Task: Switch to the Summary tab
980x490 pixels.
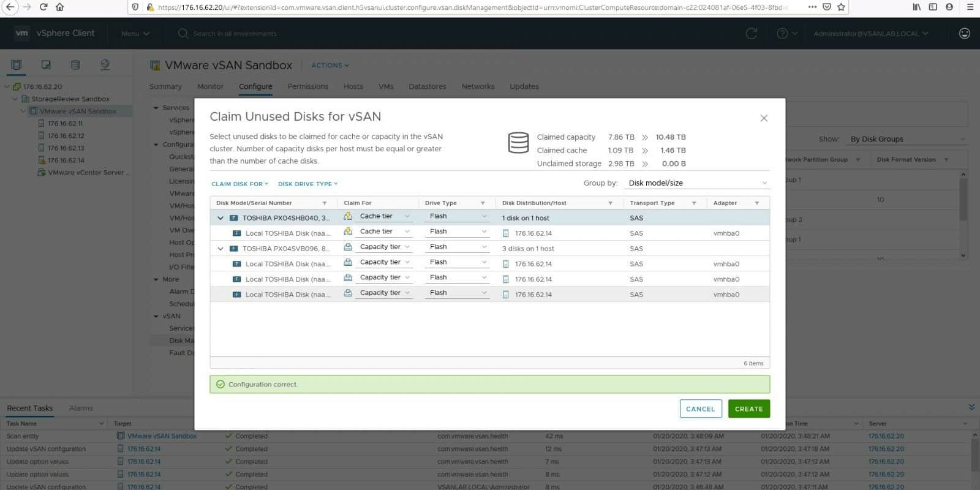Action: pos(165,87)
